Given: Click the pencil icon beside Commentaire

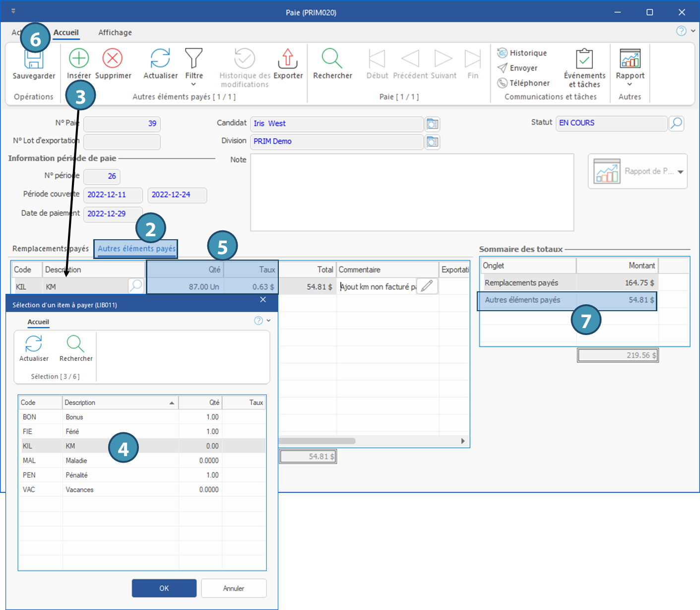Looking at the screenshot, I should [427, 286].
